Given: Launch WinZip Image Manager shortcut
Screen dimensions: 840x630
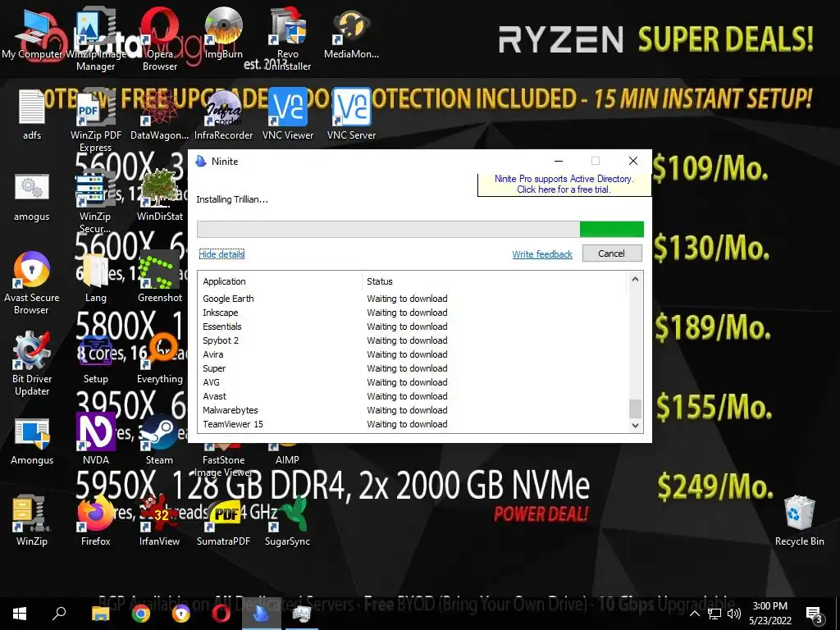Looking at the screenshot, I should click(x=95, y=40).
